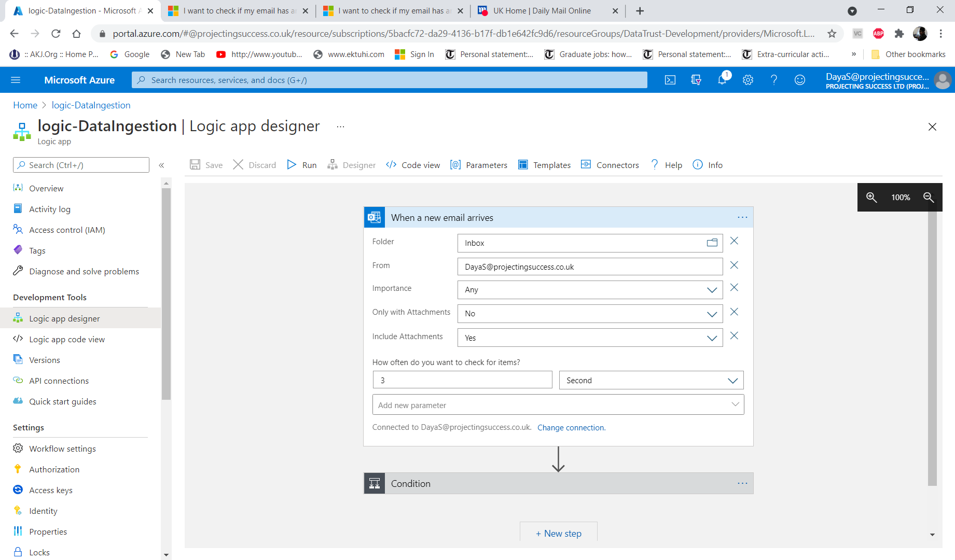Reload the browser page
Viewport: 955px width, 560px height.
(x=56, y=34)
